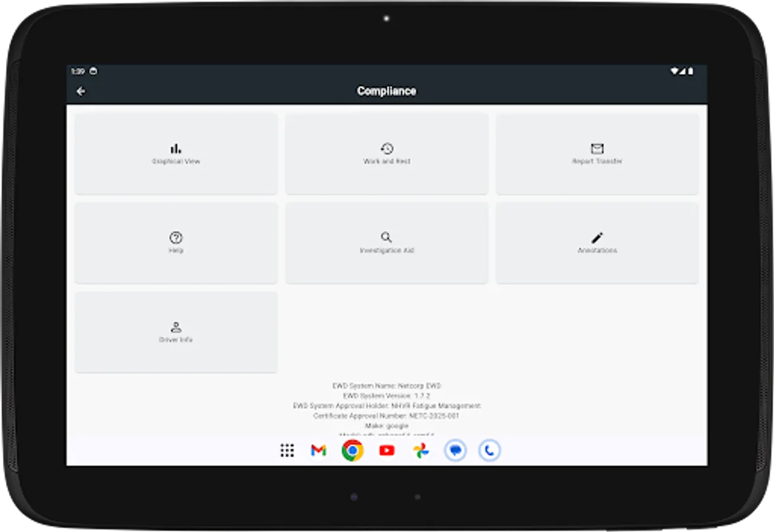Image resolution: width=774 pixels, height=532 pixels.
Task: Open the app drawer grid icon
Action: point(287,450)
